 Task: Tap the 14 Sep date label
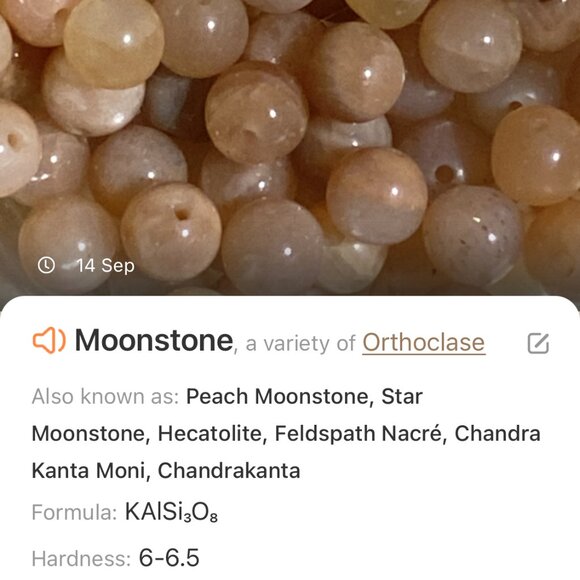point(105,266)
